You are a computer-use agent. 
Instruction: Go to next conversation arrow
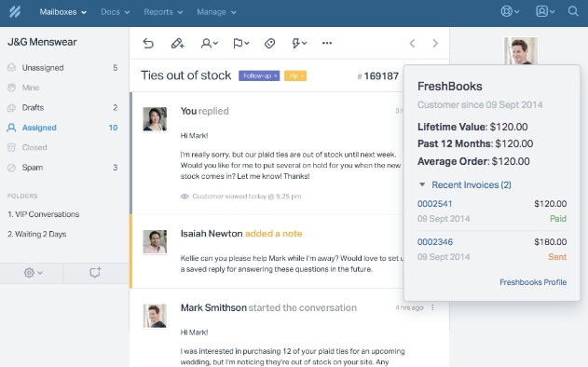tap(435, 44)
